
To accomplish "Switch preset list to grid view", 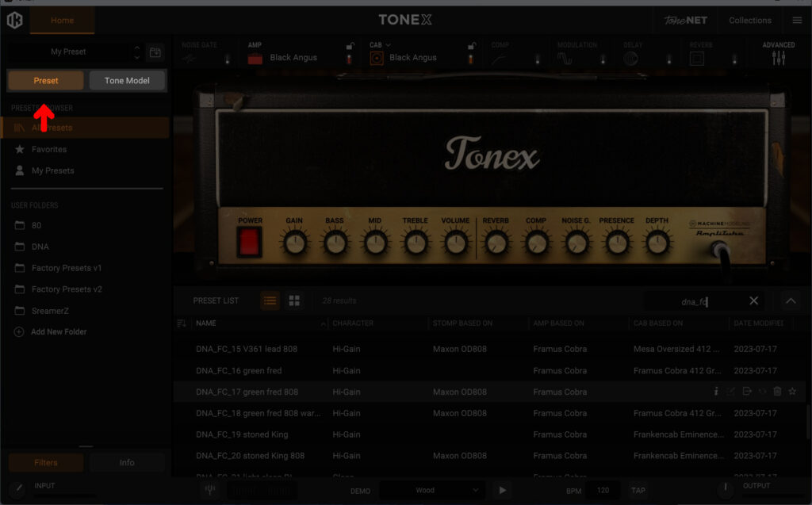I will [294, 300].
